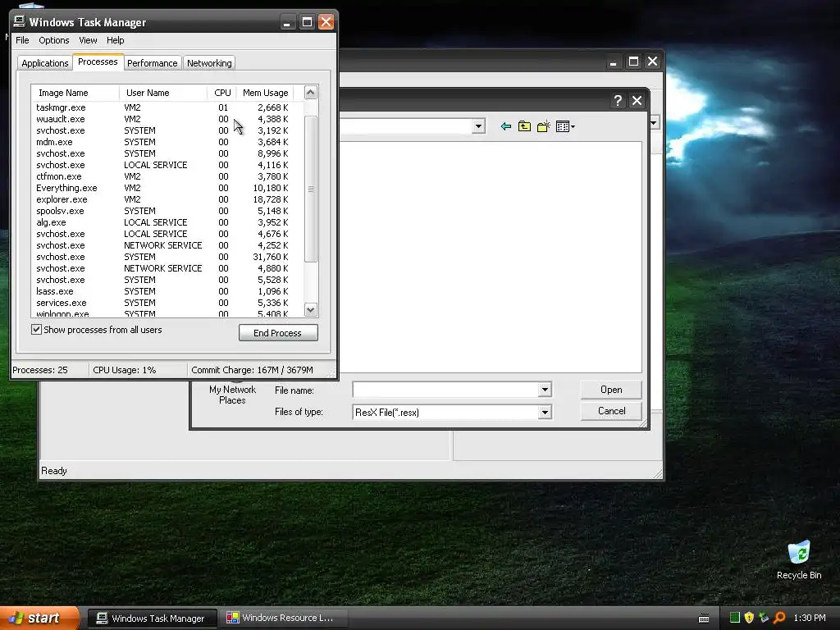The image size is (840, 630).
Task: Click the End Process button
Action: point(278,333)
